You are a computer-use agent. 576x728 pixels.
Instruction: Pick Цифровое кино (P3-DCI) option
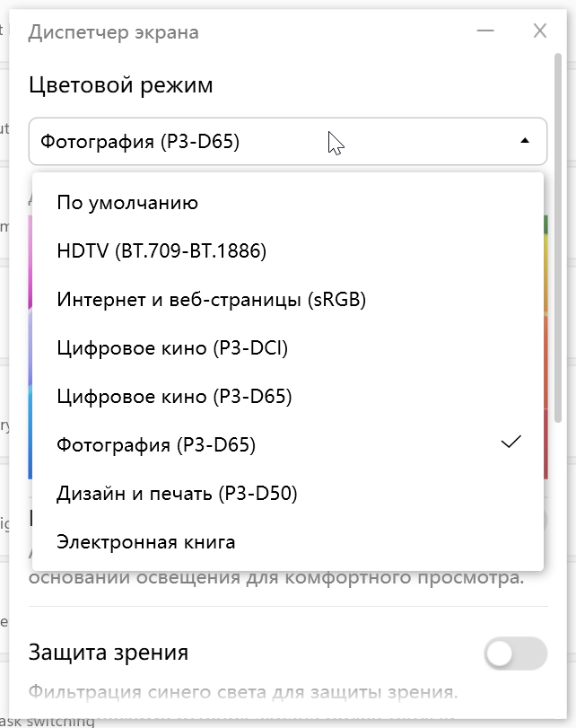click(x=172, y=348)
